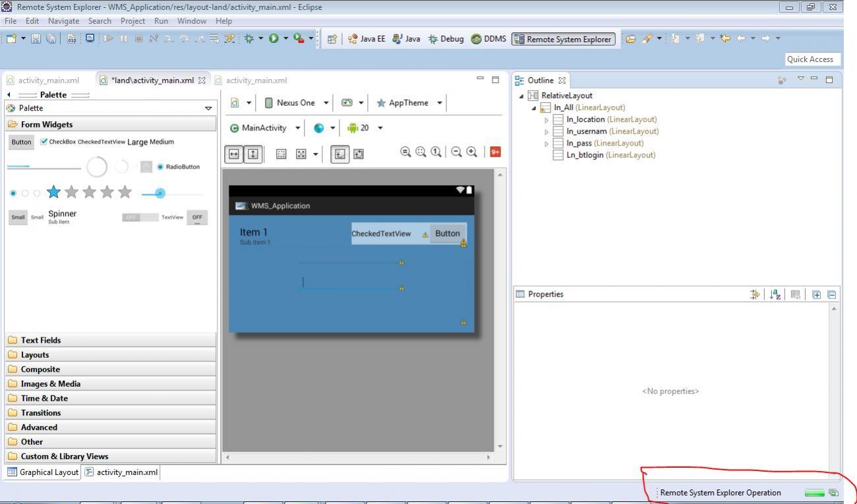The height and width of the screenshot is (504, 857).
Task: Click zoom to fit icon
Action: click(421, 151)
